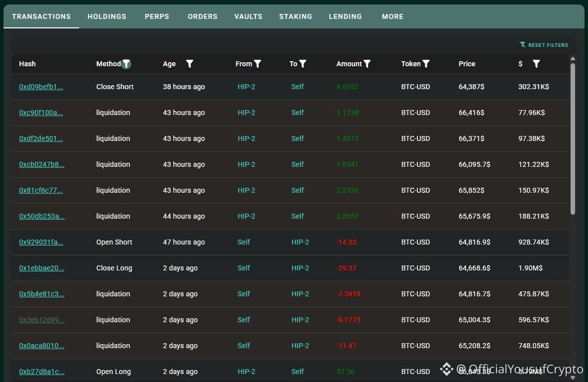
Task: Open transaction hash 0xcb0247b8...
Action: [42, 164]
